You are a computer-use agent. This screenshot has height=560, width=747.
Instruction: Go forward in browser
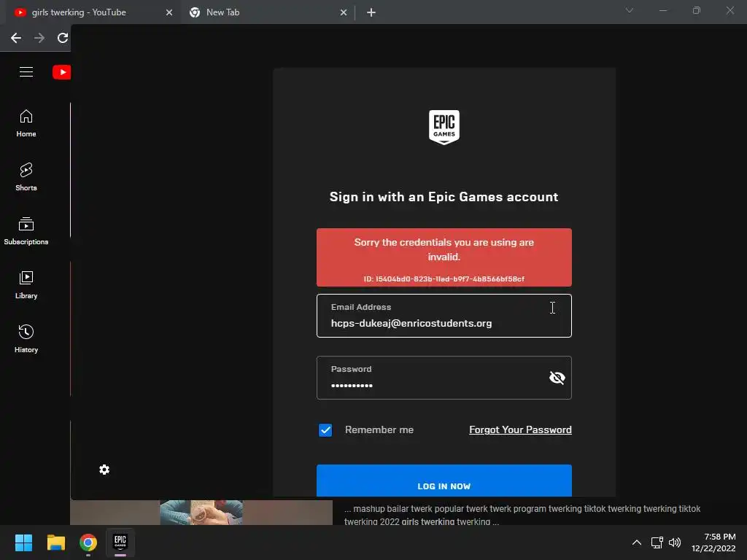[x=39, y=38]
